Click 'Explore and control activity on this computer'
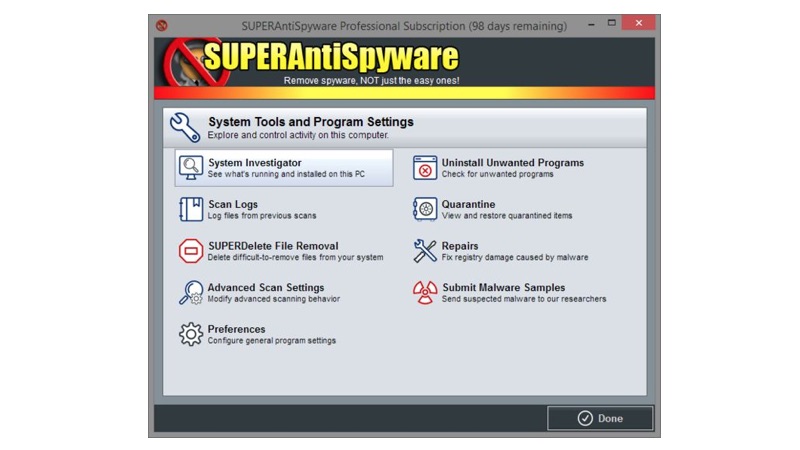 pyautogui.click(x=298, y=135)
